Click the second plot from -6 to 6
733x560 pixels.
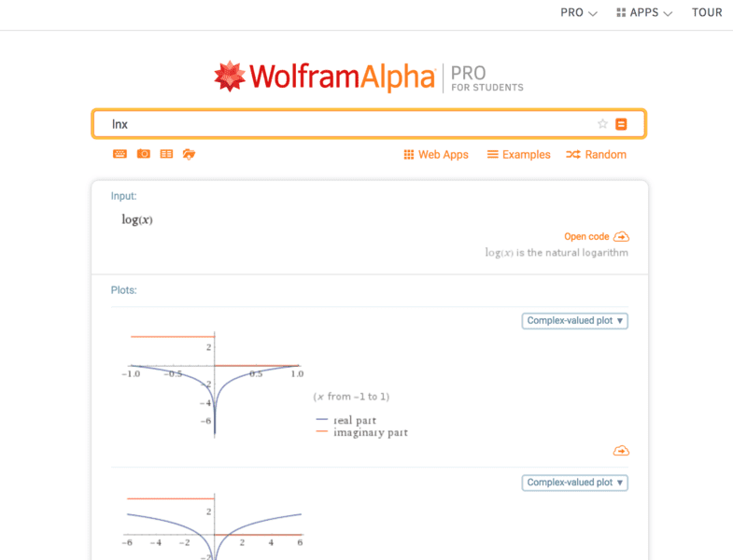pos(213,526)
